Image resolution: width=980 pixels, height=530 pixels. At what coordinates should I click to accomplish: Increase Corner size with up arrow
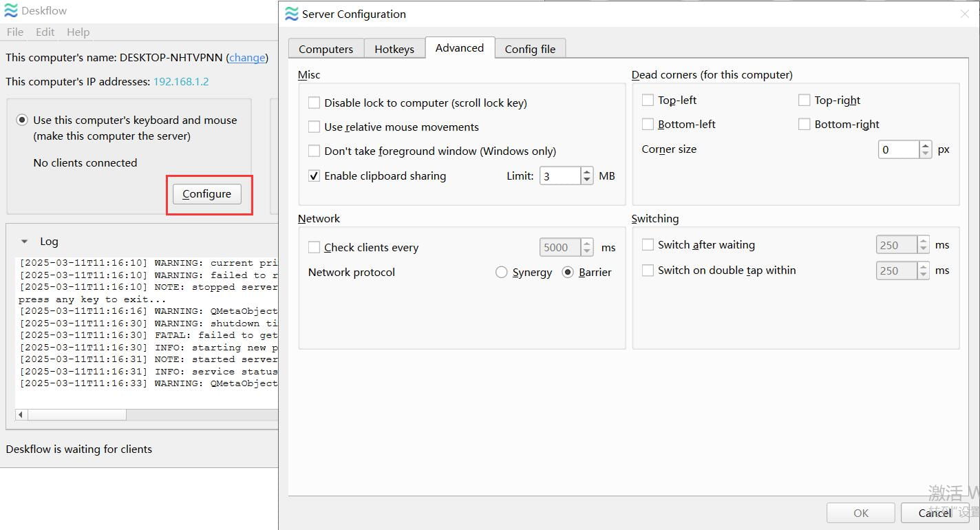926,145
